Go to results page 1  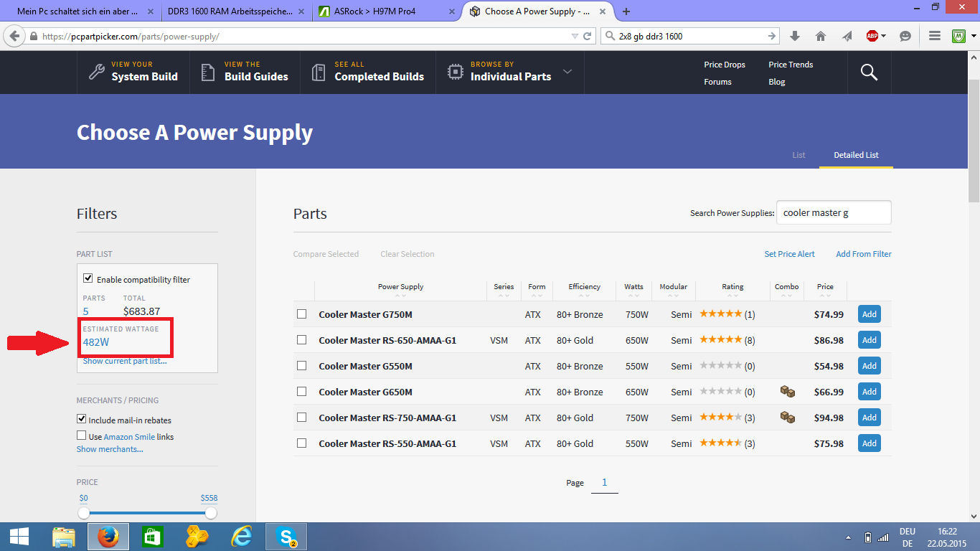pyautogui.click(x=604, y=483)
